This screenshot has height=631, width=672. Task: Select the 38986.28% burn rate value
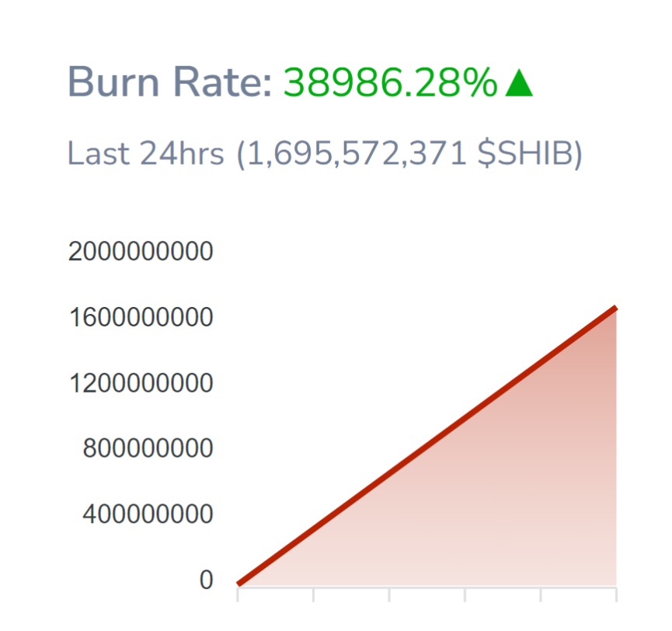tap(390, 82)
